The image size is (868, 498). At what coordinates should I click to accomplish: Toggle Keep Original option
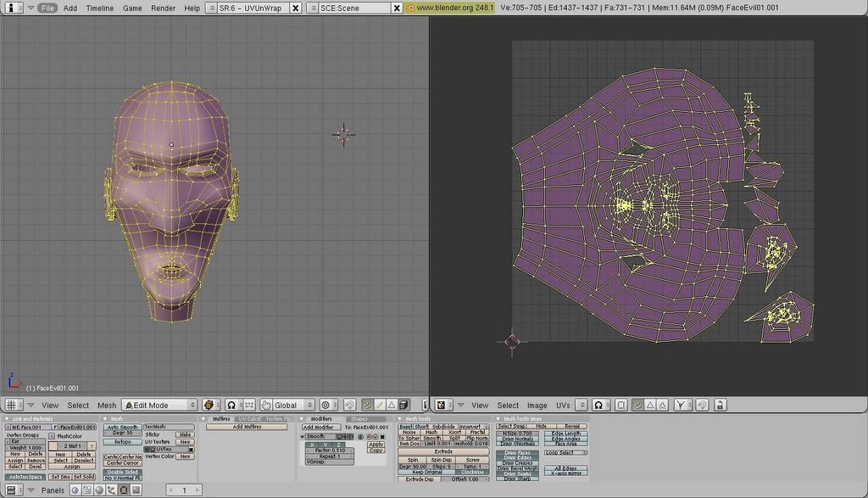point(426,473)
